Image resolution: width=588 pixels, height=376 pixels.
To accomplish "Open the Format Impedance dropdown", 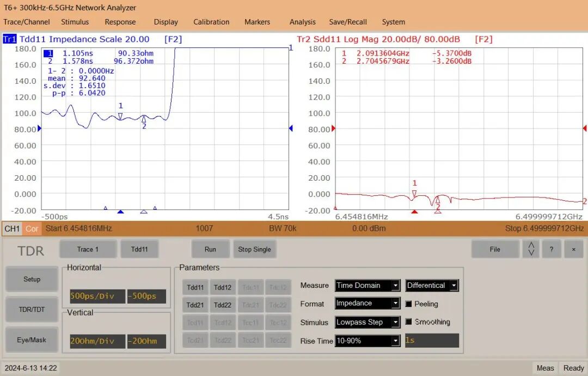I will [367, 303].
